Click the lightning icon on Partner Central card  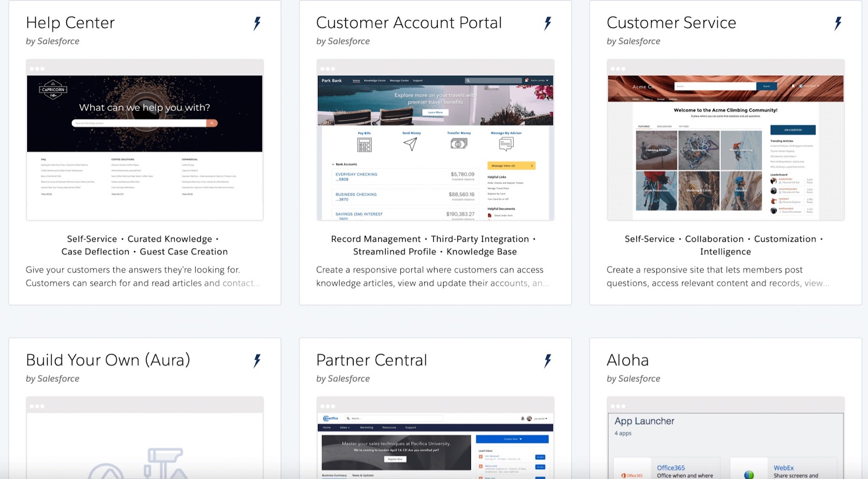point(548,361)
